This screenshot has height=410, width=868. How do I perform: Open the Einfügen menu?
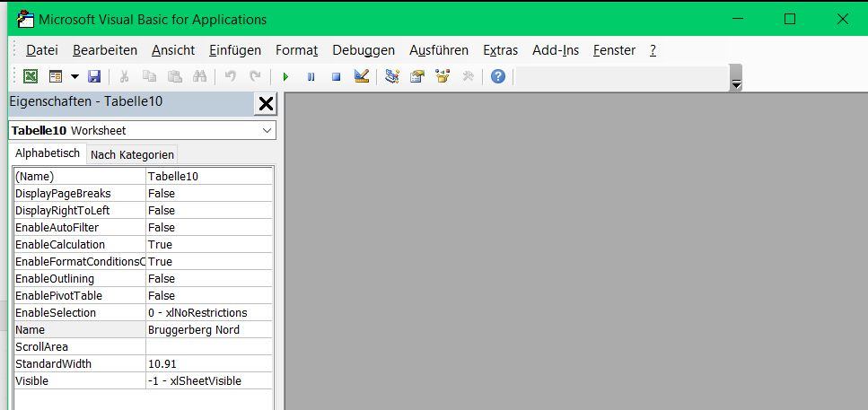(x=235, y=50)
